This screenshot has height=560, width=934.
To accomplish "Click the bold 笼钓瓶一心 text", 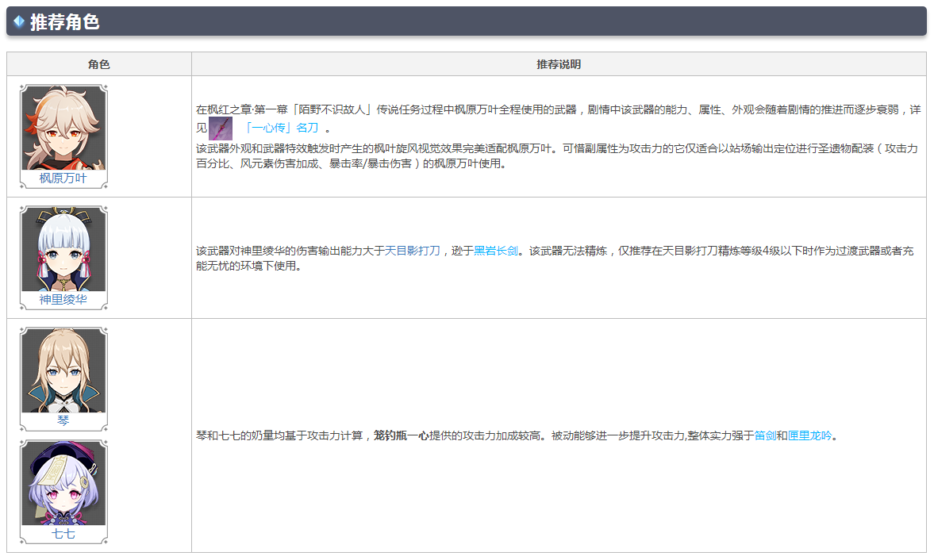I will pyautogui.click(x=401, y=435).
